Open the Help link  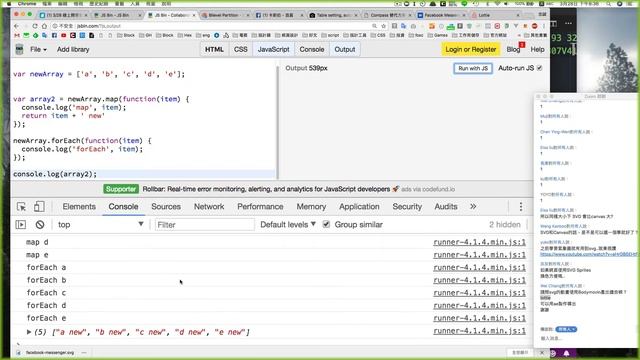pos(538,49)
